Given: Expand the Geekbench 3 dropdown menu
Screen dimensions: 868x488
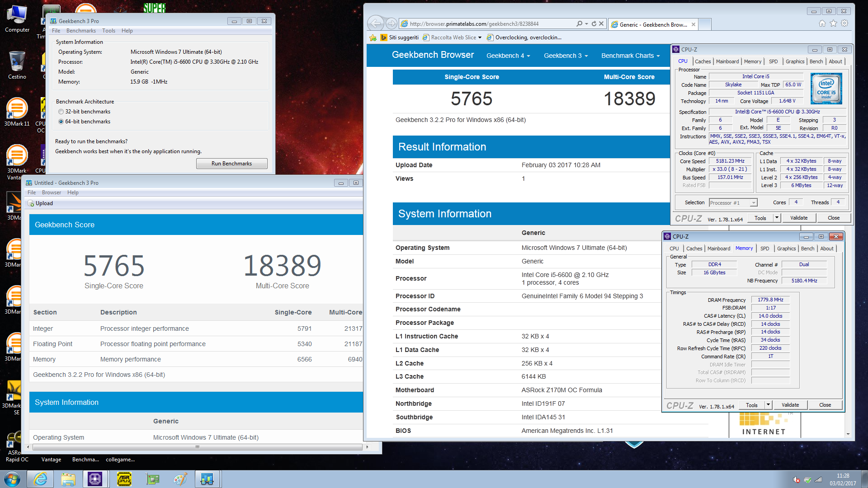Looking at the screenshot, I should pos(566,56).
